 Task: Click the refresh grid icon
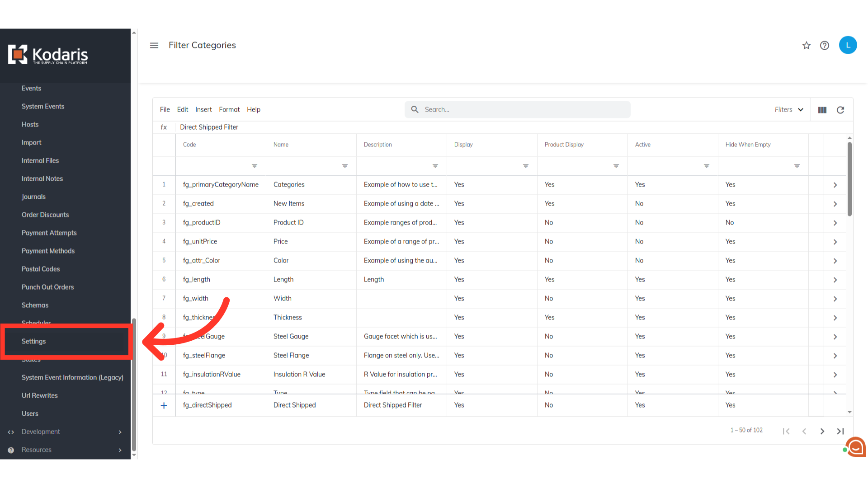pos(840,110)
